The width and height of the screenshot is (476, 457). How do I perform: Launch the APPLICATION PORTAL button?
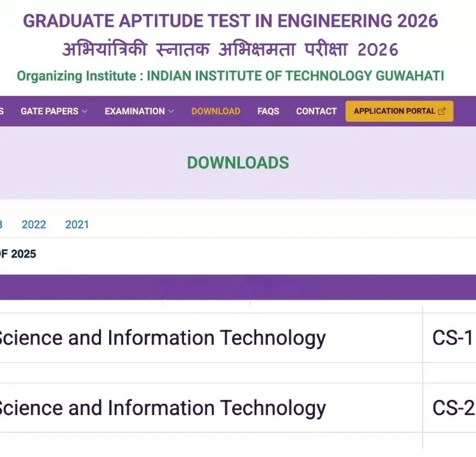[x=399, y=112]
